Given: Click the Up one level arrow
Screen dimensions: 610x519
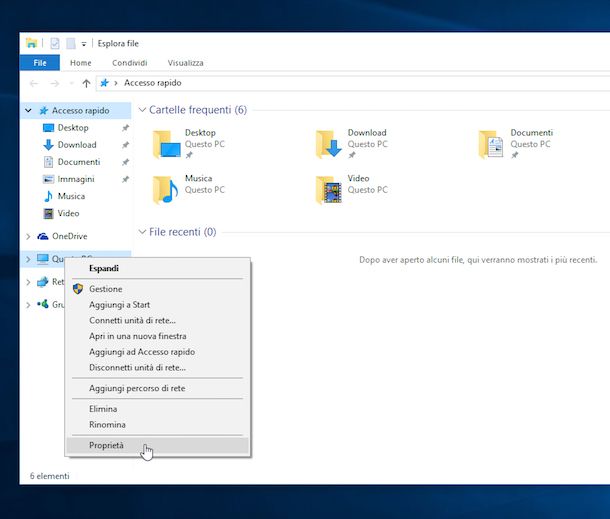Looking at the screenshot, I should pyautogui.click(x=86, y=83).
